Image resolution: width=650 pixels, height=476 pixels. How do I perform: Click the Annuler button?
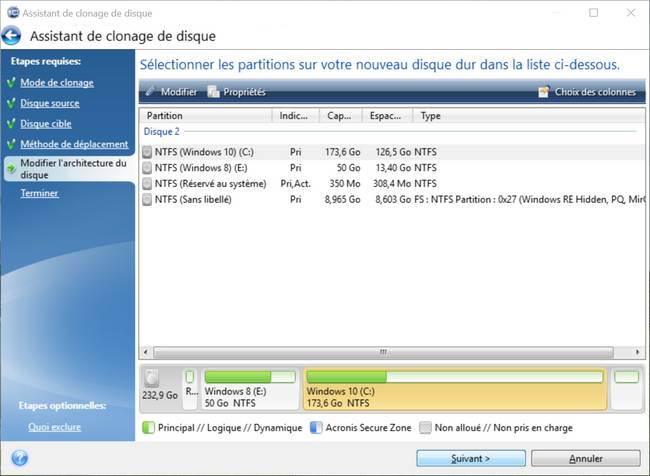[586, 459]
